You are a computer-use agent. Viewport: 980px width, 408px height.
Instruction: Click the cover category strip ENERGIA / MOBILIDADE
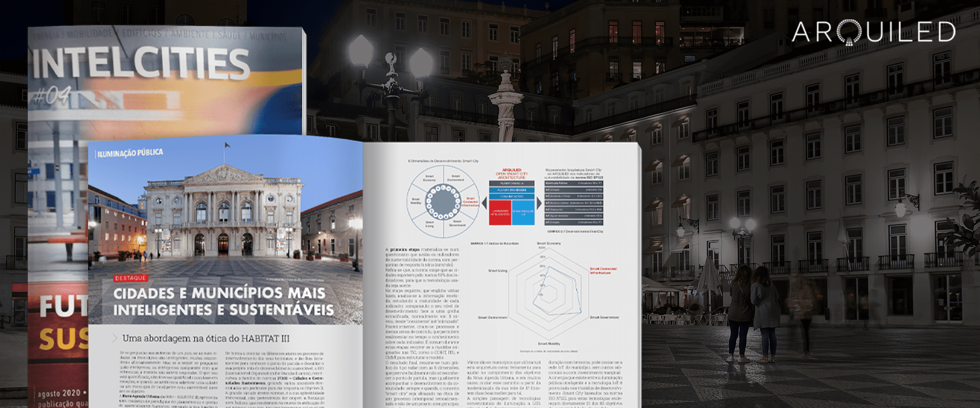[159, 35]
